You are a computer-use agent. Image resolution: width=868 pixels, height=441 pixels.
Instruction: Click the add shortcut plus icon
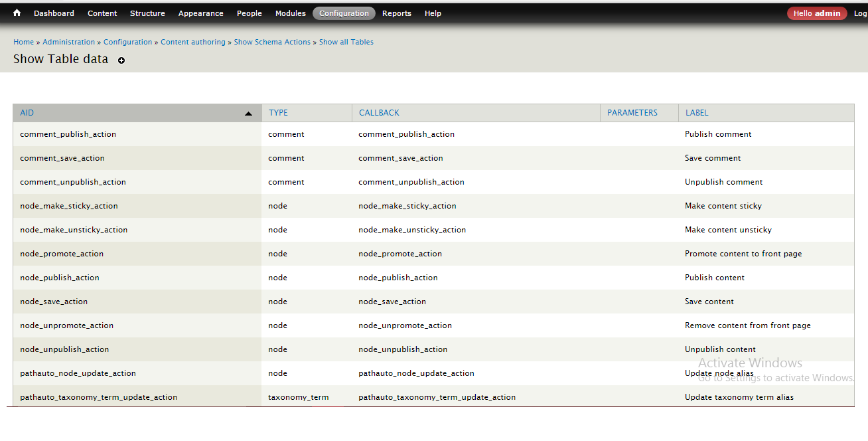121,60
